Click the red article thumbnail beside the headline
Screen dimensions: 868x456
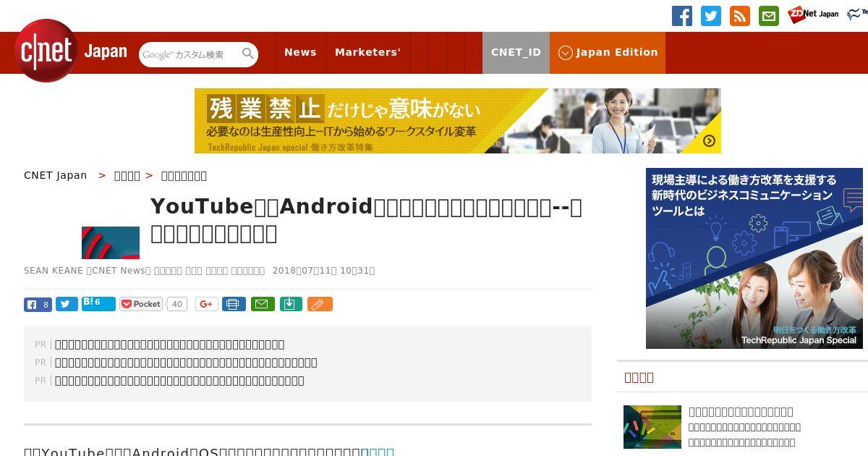coord(111,242)
